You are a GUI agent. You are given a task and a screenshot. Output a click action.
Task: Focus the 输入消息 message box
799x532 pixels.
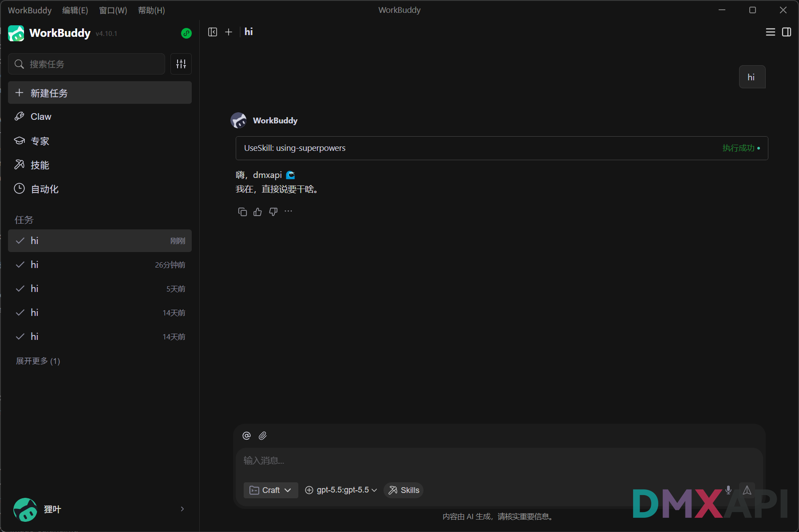(x=499, y=461)
